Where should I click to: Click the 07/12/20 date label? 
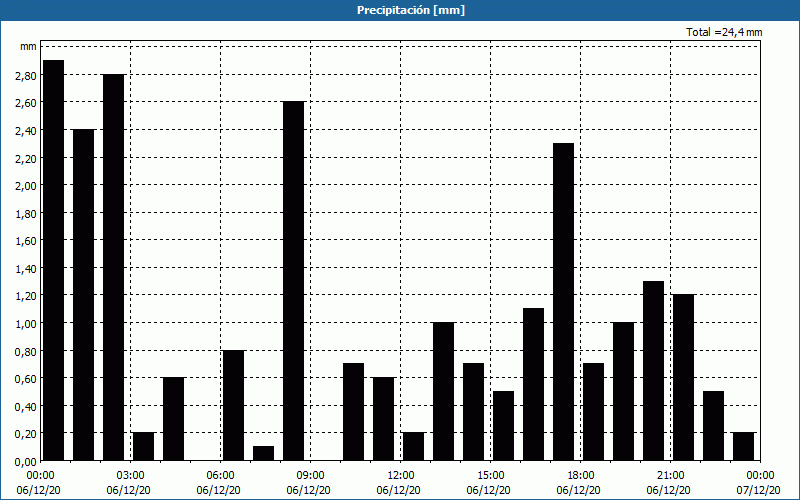tap(758, 490)
